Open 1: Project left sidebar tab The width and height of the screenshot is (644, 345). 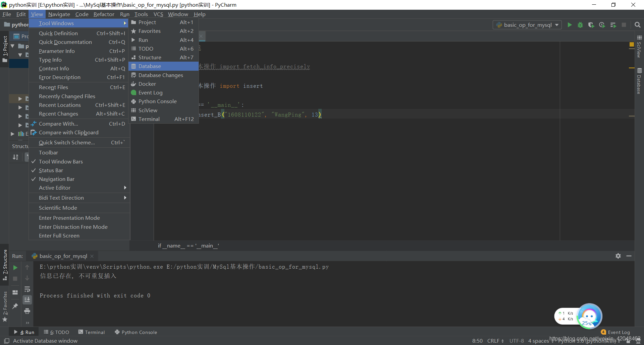[x=5, y=49]
